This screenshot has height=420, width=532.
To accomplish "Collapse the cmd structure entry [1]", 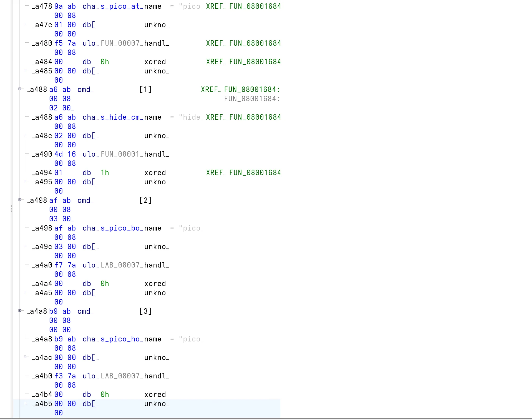I will [x=20, y=89].
